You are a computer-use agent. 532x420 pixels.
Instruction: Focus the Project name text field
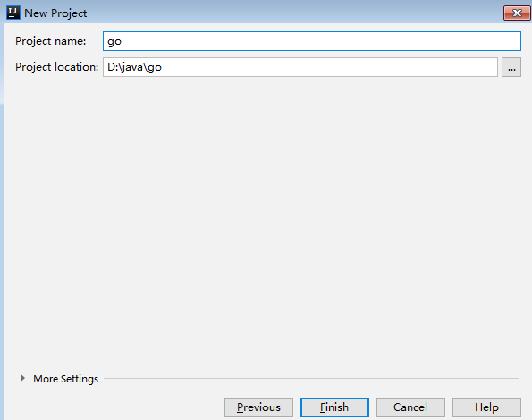point(312,41)
